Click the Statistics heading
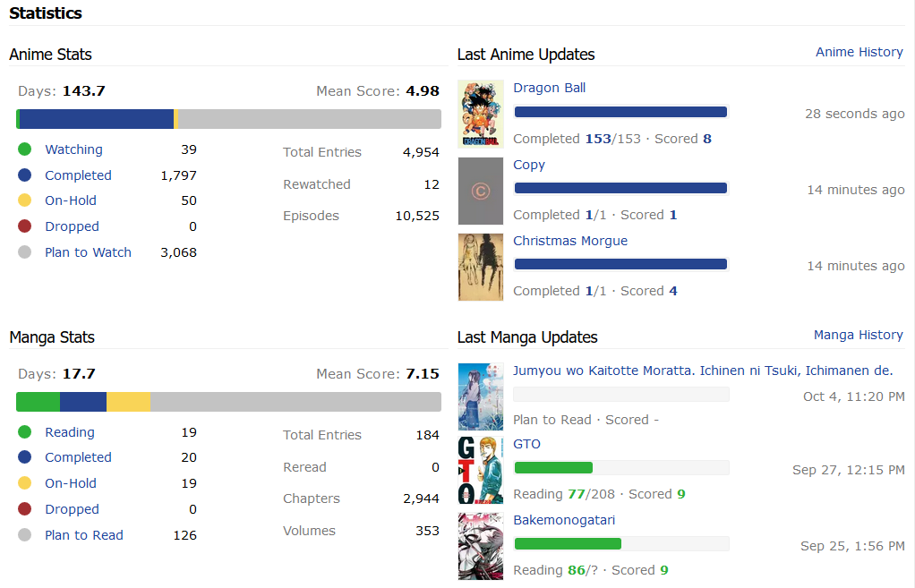This screenshot has height=588, width=915. pos(46,13)
